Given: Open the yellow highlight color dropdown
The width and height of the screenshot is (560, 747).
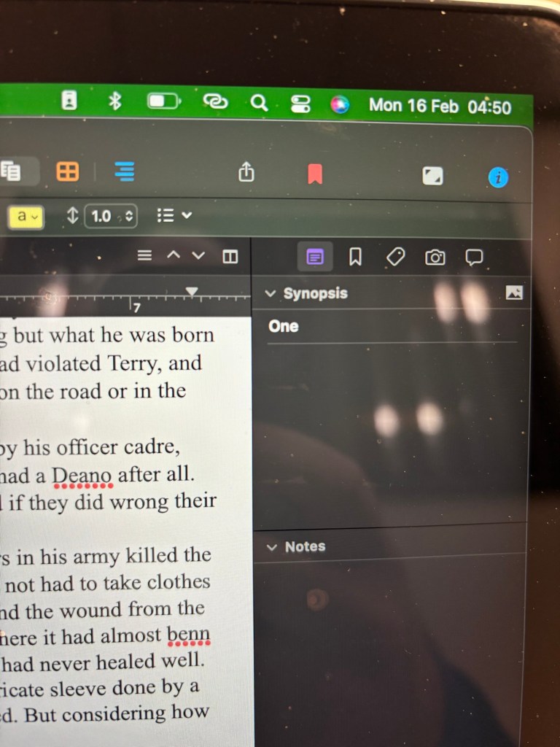Looking at the screenshot, I should pos(26,216).
